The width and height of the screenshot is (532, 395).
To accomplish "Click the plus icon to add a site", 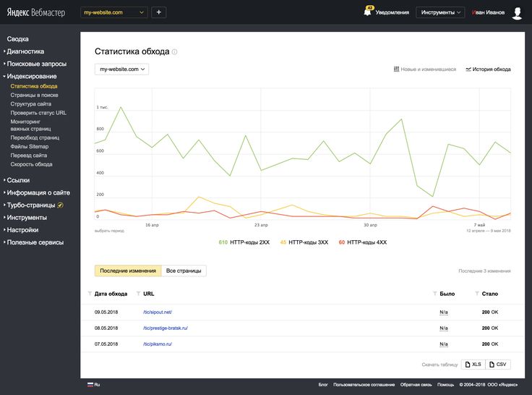I will [x=159, y=12].
